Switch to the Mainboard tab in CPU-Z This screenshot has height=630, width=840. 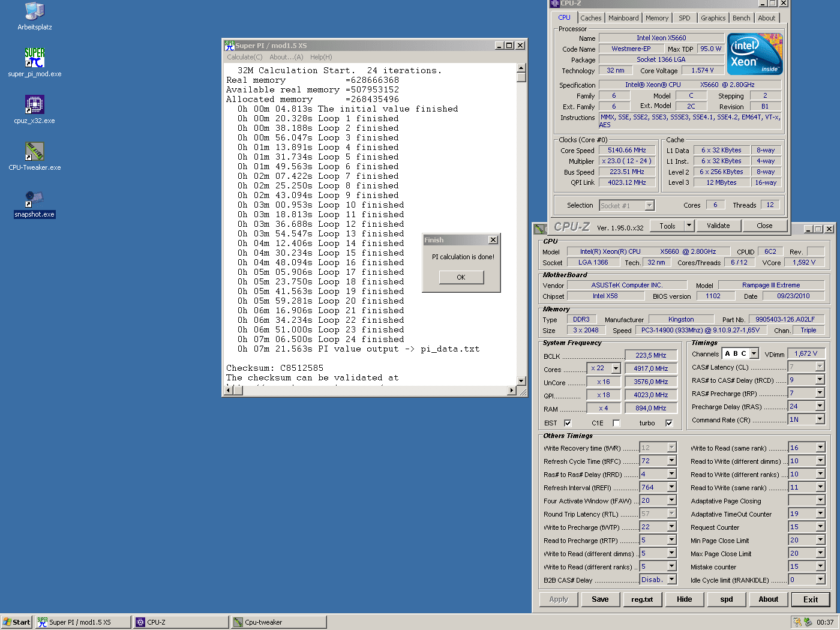click(623, 18)
